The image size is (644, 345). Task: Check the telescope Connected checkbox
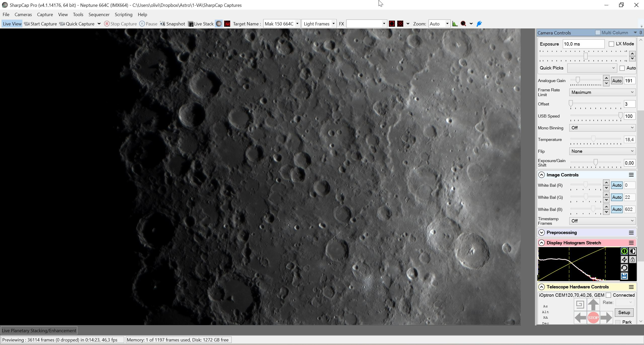click(608, 295)
